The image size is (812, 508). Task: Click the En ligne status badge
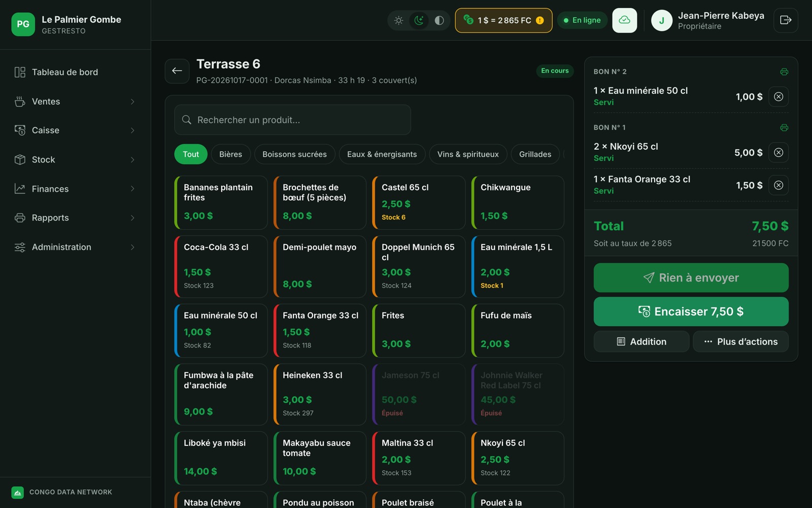[582, 20]
